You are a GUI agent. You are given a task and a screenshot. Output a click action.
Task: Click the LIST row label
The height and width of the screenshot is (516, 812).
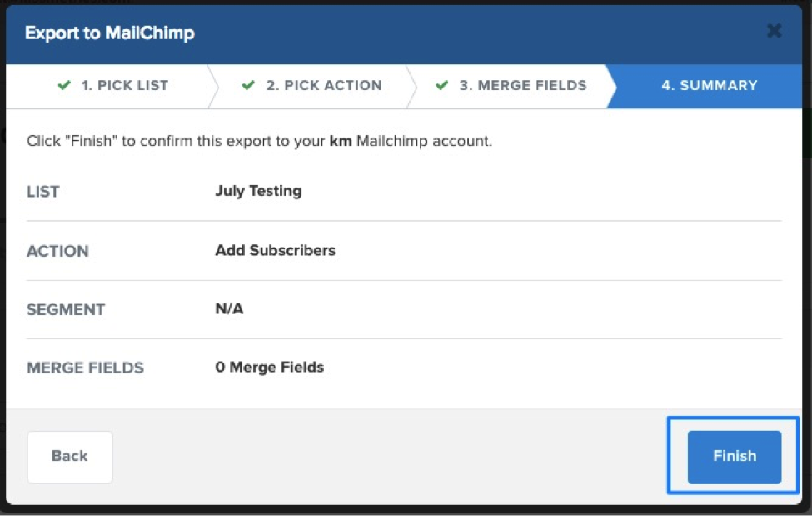coord(43,192)
